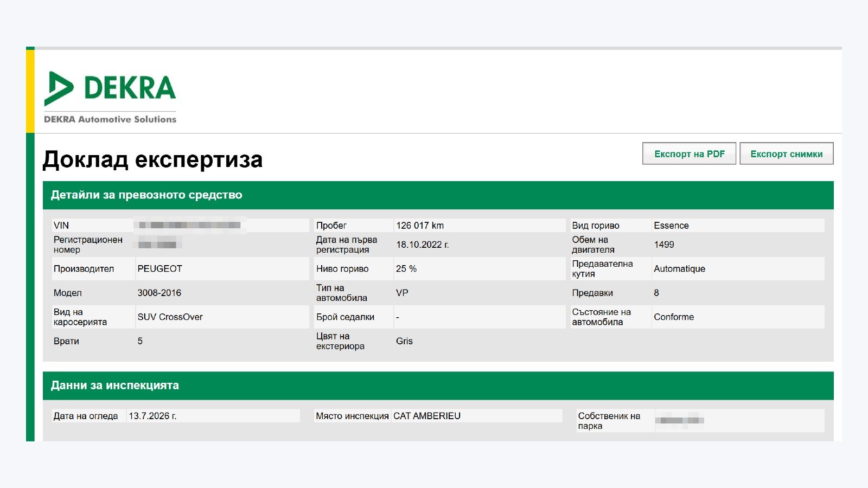
Task: Select the PEUGEOT manufacturer value
Action: coord(159,268)
